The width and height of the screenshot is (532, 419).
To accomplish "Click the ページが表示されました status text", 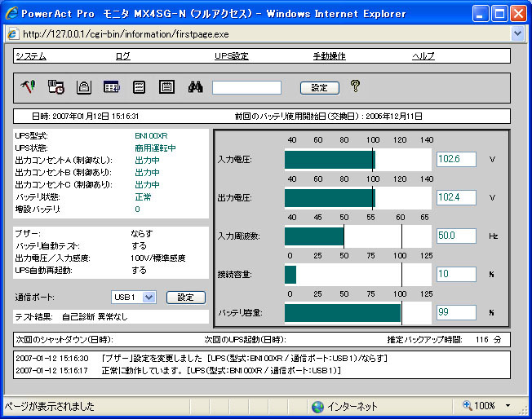I will [x=50, y=406].
